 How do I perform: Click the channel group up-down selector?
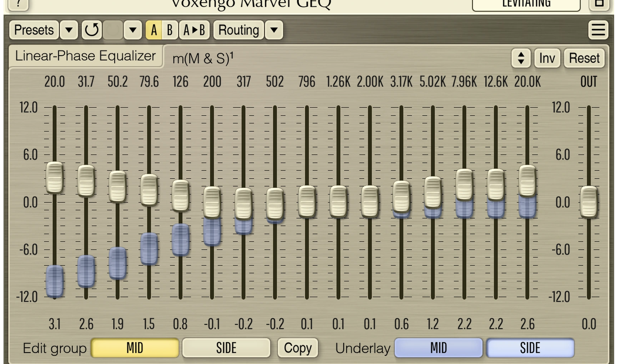click(521, 58)
